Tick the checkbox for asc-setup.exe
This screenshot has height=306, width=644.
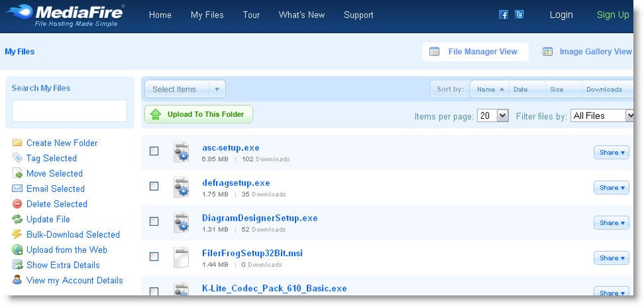(154, 151)
